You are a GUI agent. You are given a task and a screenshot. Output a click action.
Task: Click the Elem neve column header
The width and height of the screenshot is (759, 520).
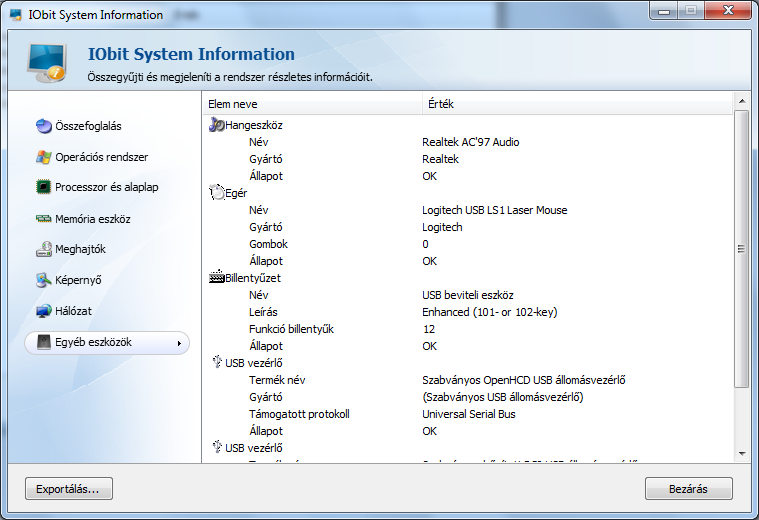pos(313,104)
